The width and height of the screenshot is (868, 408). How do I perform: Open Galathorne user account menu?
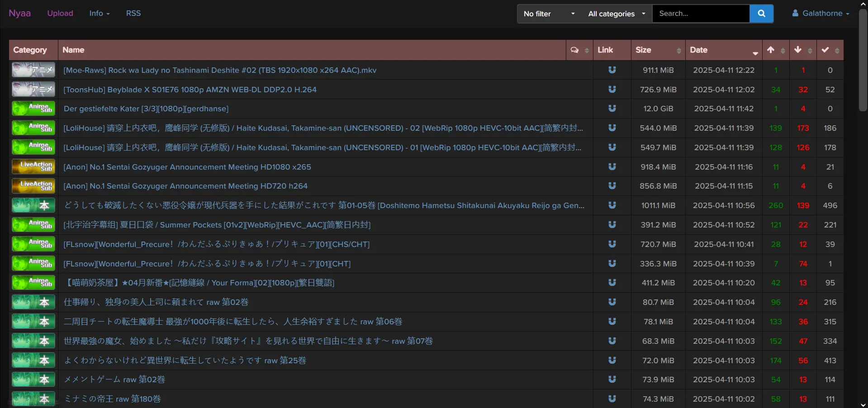(x=821, y=14)
